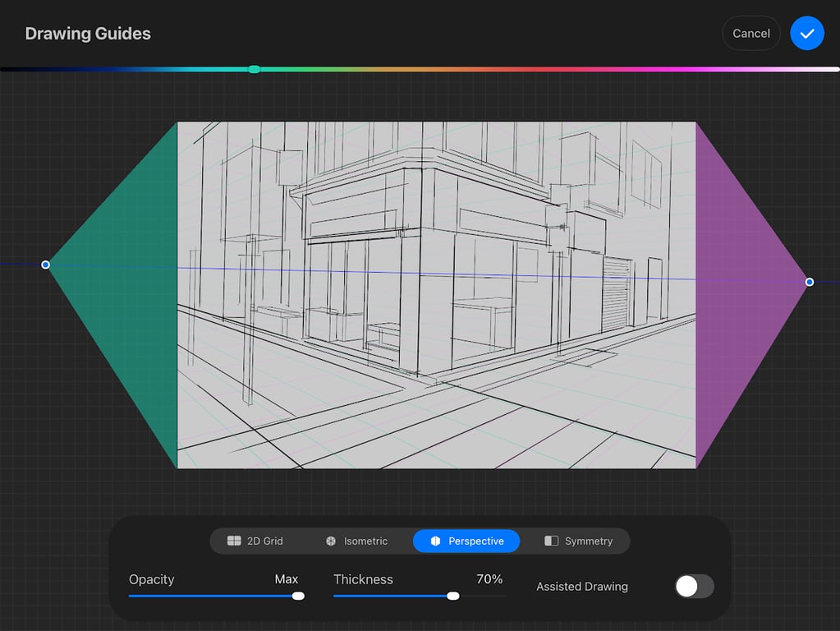
Task: Select the Perspective guide tab
Action: coord(466,541)
